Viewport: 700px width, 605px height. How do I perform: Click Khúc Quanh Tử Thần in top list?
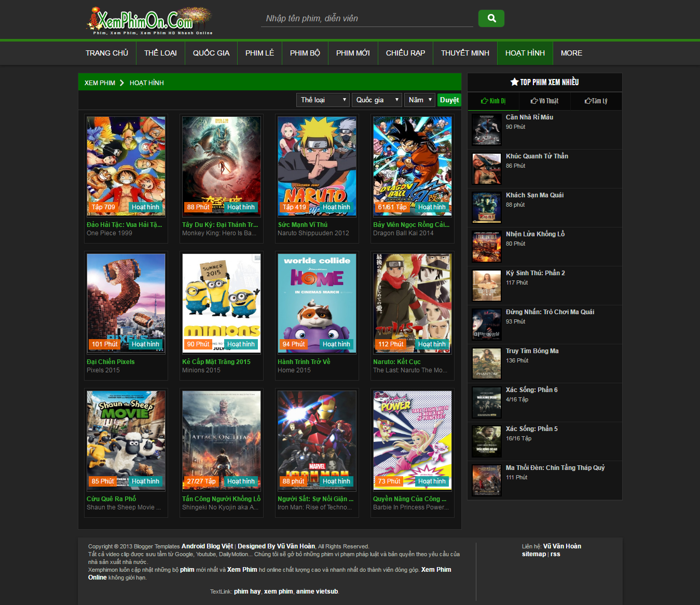tap(537, 156)
